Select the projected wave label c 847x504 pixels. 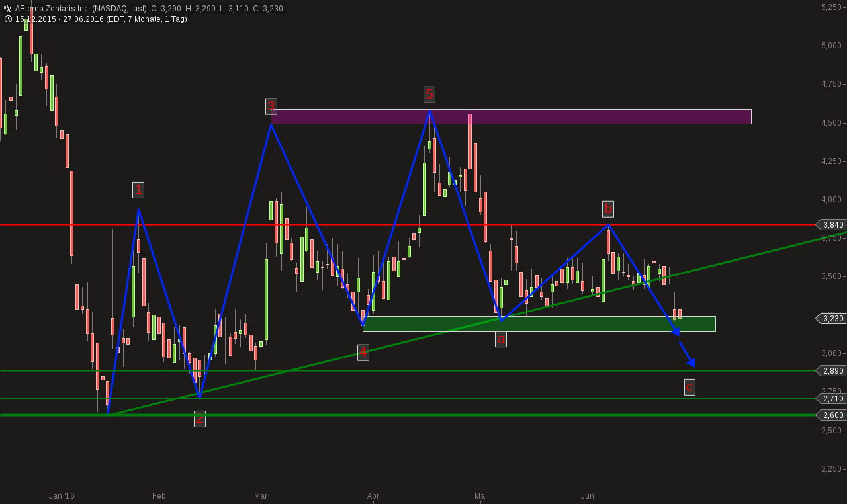(690, 387)
